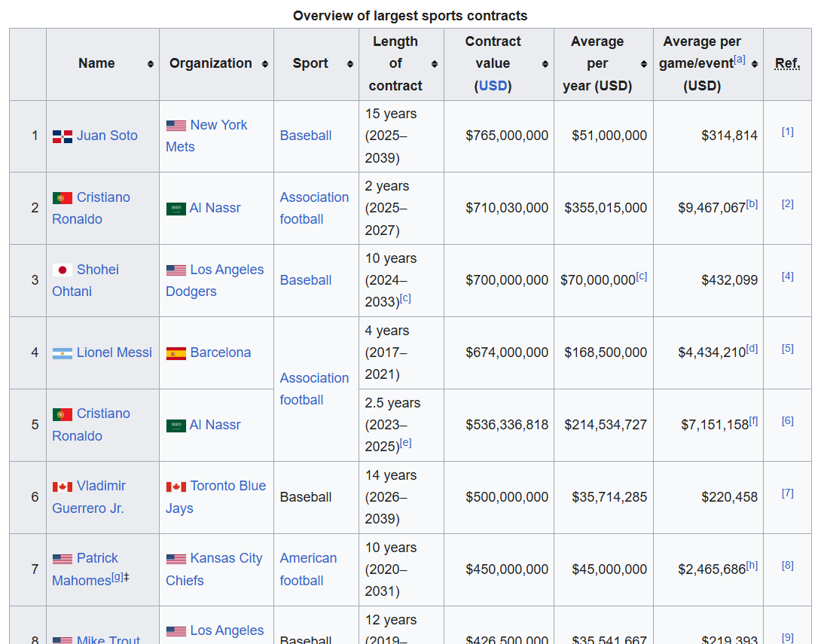Open reference [1] citation
818x644 pixels.
[x=788, y=132]
